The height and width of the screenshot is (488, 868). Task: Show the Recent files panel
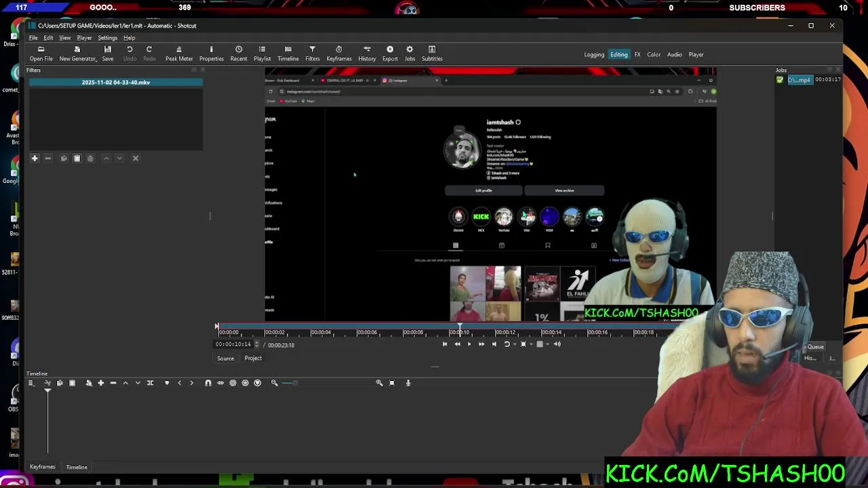[239, 54]
